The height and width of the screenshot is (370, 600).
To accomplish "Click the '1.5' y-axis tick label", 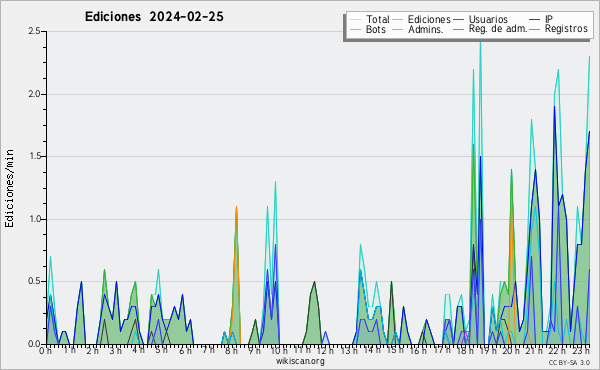I will 34,156.
